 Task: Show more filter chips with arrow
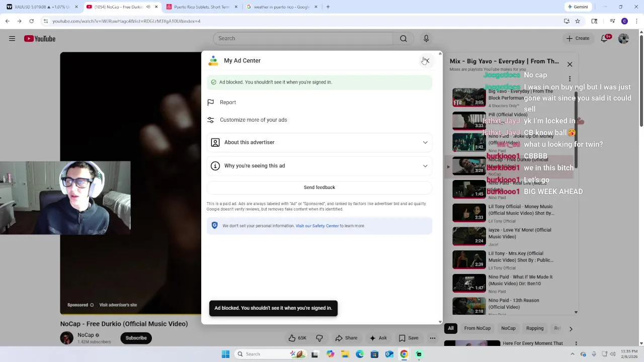click(x=571, y=329)
